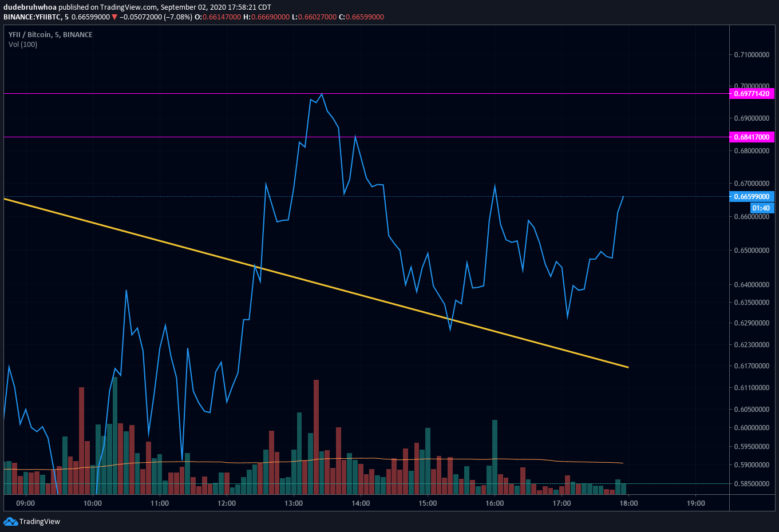Click the −0.05072000 (−7.08%) change value
The image size is (779, 532).
(156, 17)
